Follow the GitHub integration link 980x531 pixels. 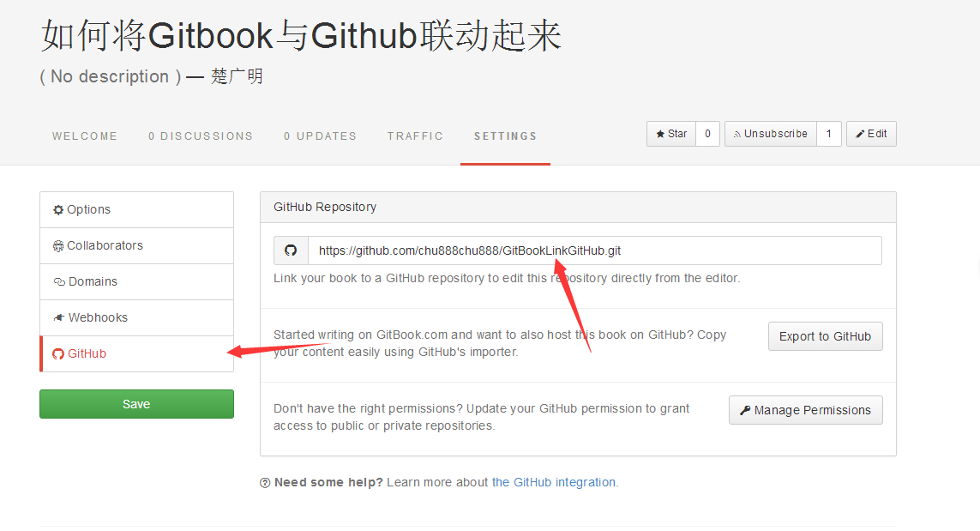(x=554, y=482)
